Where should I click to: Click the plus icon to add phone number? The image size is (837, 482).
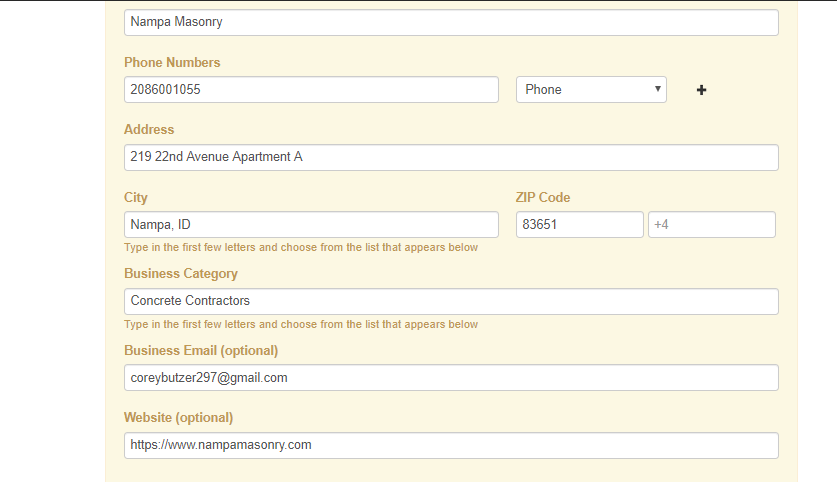tap(701, 90)
